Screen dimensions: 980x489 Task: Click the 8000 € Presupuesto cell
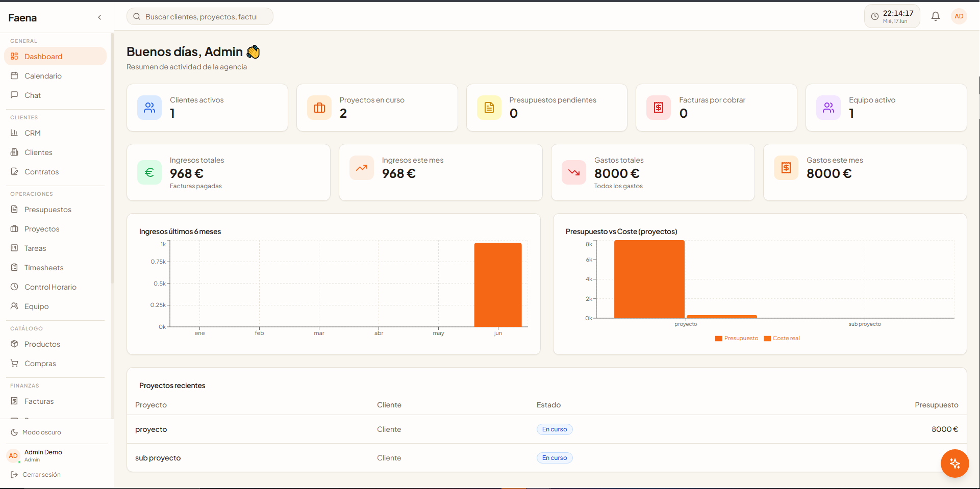[x=945, y=429]
